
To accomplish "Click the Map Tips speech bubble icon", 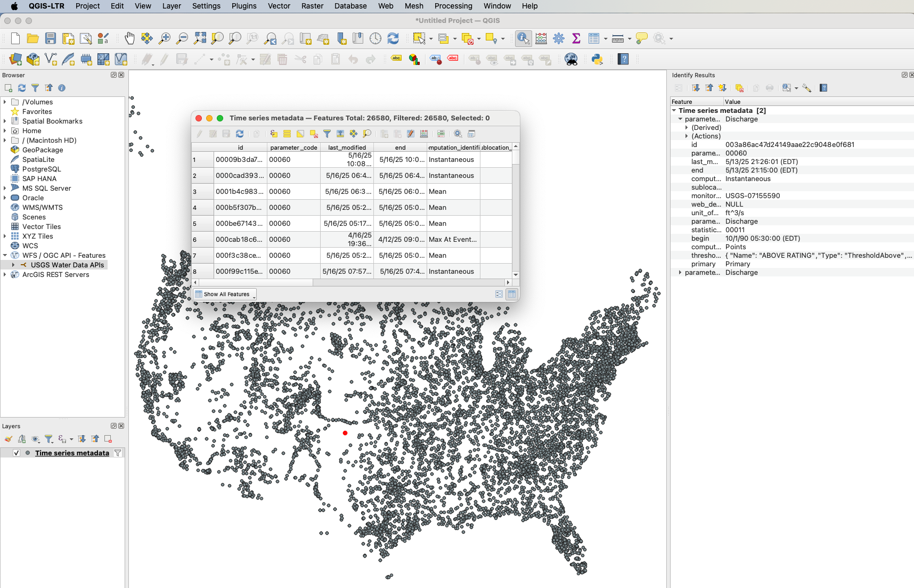I will point(642,38).
